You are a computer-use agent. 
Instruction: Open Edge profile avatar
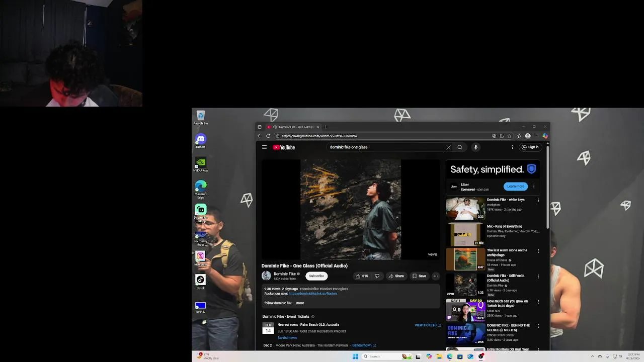pyautogui.click(x=528, y=136)
